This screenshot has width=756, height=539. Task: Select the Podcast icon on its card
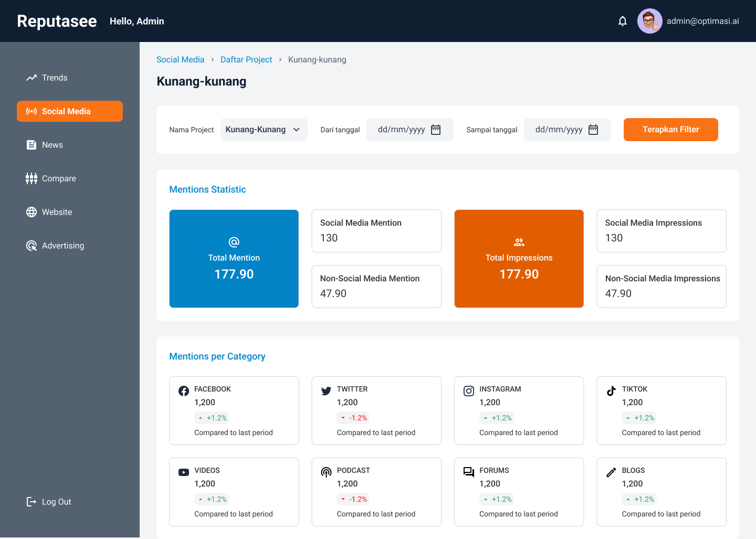click(326, 472)
